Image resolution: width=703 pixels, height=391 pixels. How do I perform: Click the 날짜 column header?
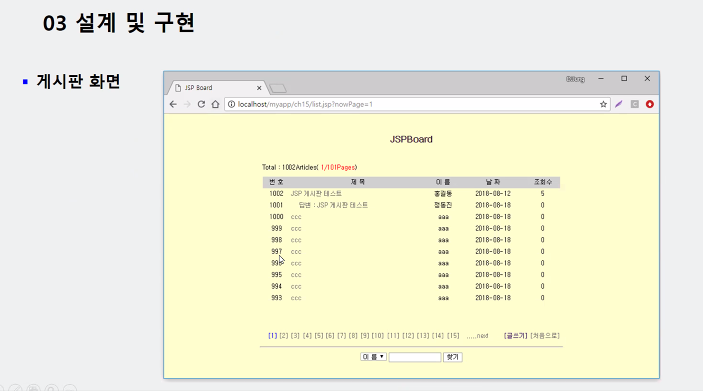[493, 182]
